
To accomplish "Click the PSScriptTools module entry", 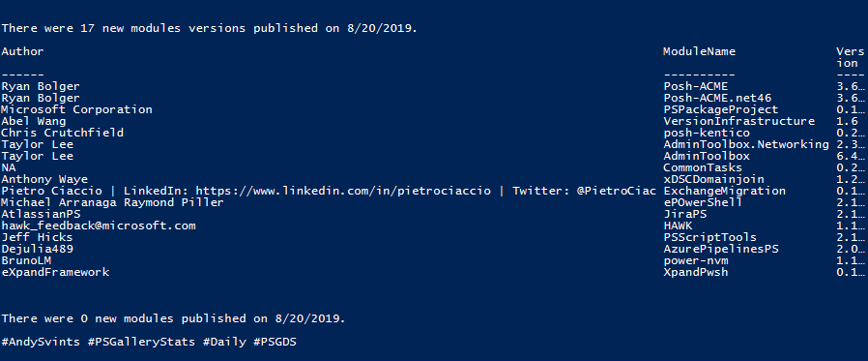I will pos(709,237).
